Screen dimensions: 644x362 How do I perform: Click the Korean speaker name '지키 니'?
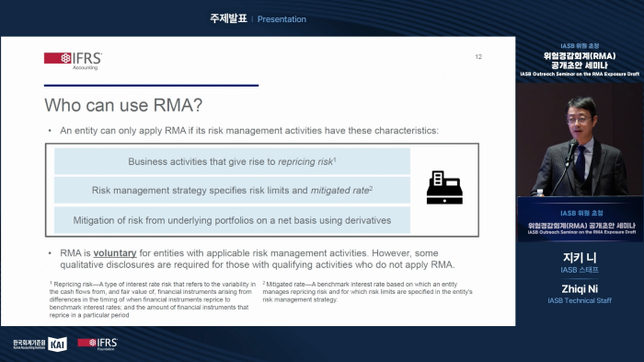[x=580, y=258]
